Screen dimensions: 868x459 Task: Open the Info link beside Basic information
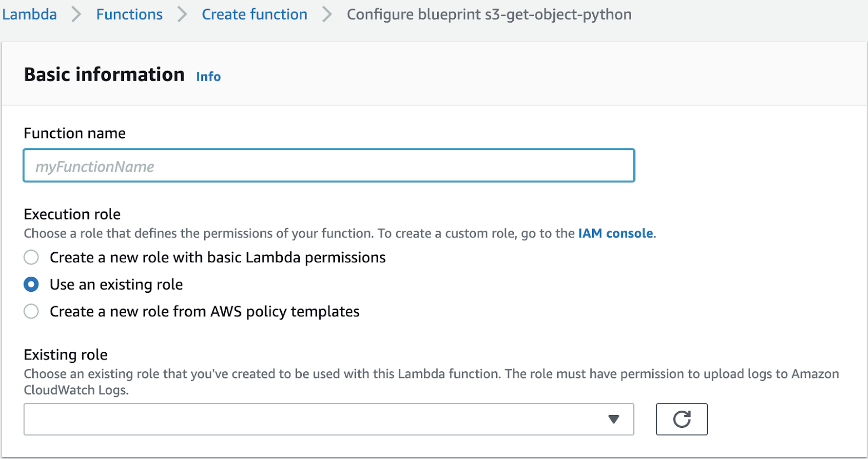[209, 77]
